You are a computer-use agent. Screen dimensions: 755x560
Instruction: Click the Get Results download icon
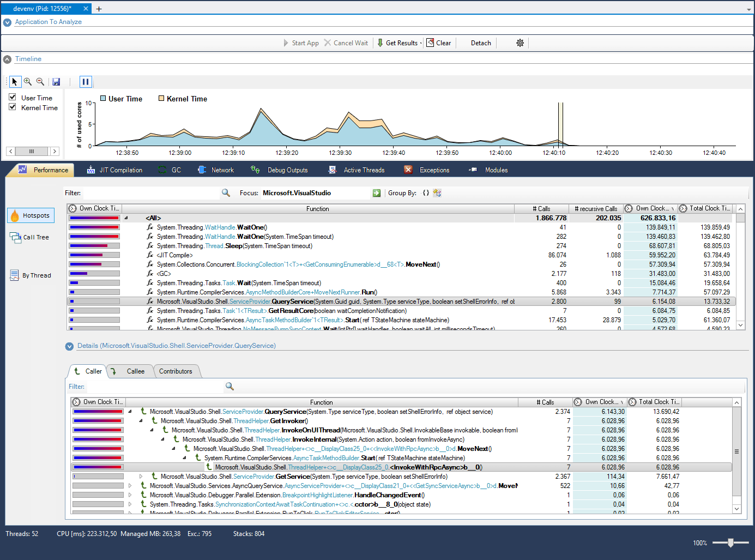[380, 43]
